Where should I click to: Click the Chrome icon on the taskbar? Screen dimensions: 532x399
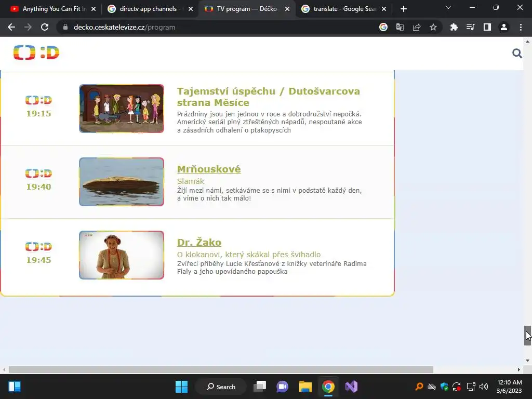tap(328, 387)
